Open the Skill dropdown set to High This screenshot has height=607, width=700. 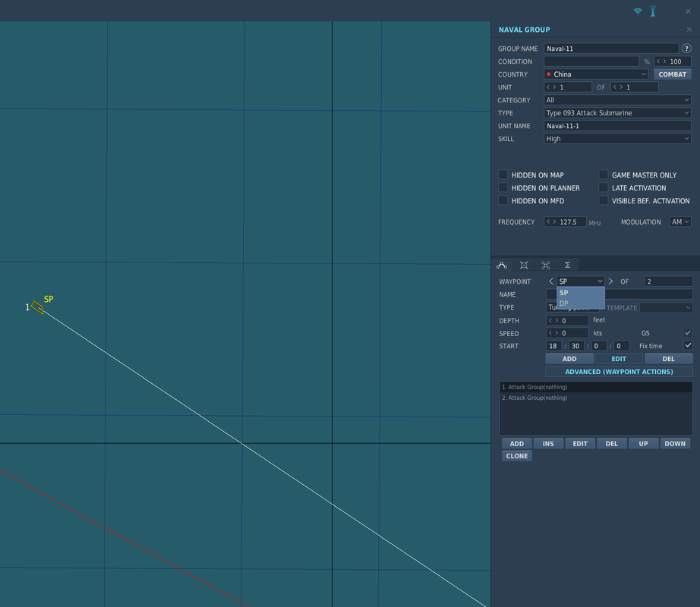pos(617,139)
